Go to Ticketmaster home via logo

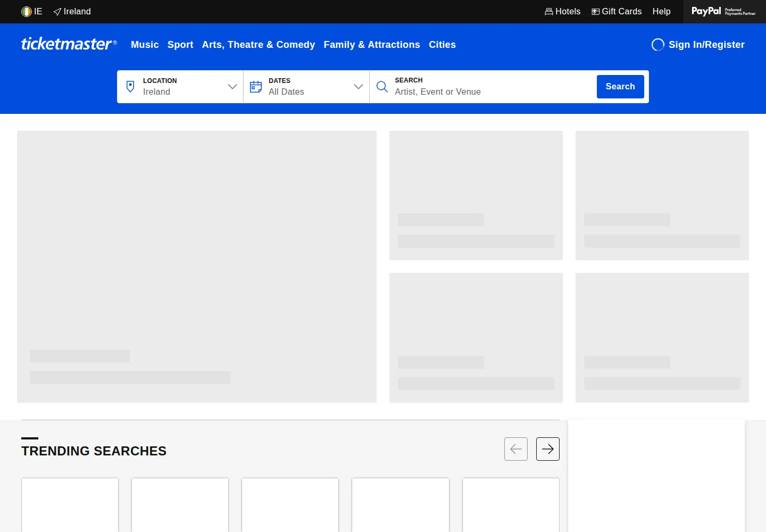coord(69,44)
